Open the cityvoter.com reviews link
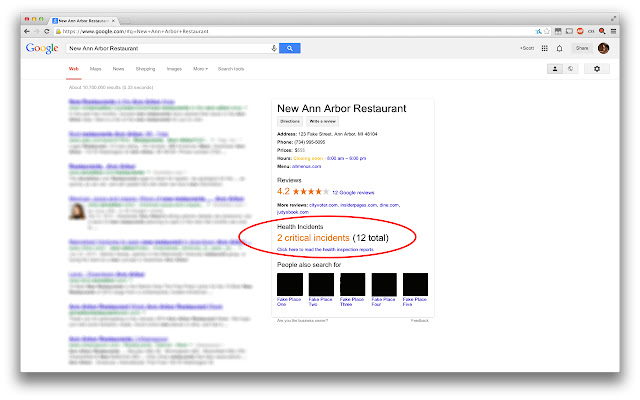Image resolution: width=640 pixels, height=400 pixels. (323, 205)
